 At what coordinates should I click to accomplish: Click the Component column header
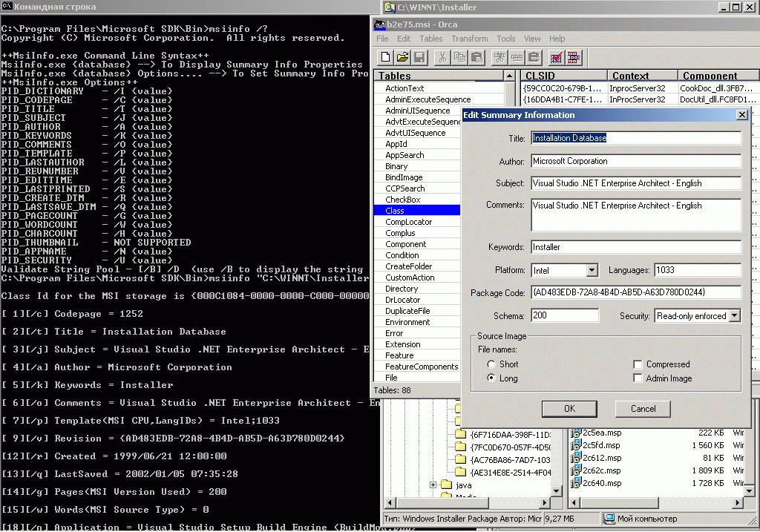coord(718,76)
